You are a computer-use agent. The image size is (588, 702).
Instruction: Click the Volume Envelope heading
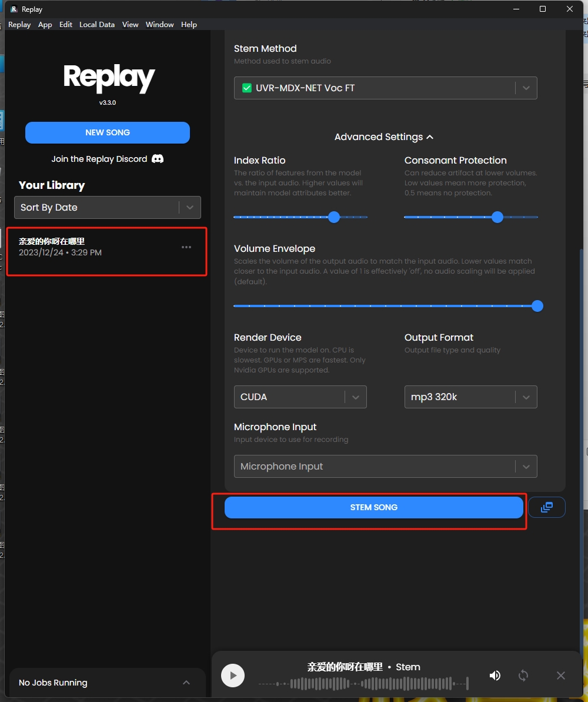pyautogui.click(x=275, y=248)
